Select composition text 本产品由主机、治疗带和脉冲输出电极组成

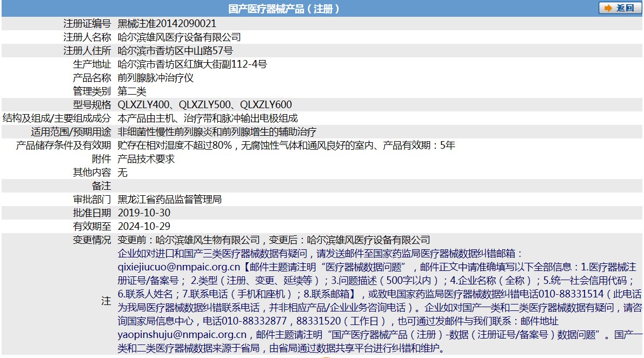pos(208,118)
